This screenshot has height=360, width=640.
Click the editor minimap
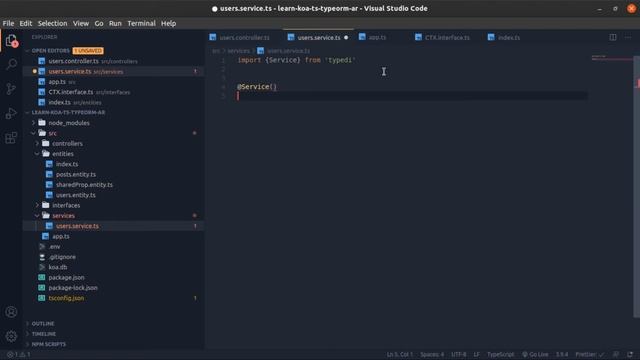611,186
